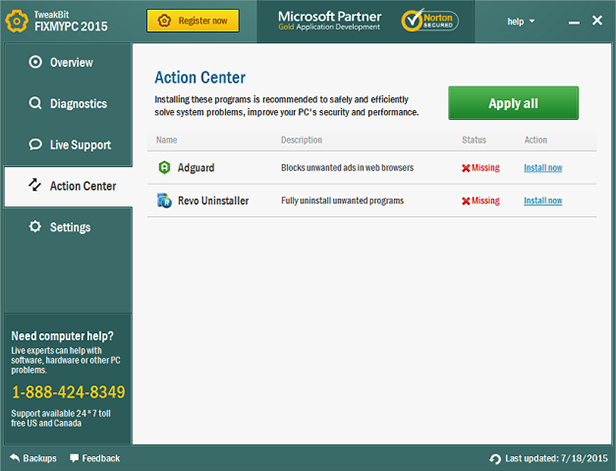The width and height of the screenshot is (616, 471).
Task: Click the red X icon in Adguard row
Action: [x=466, y=168]
